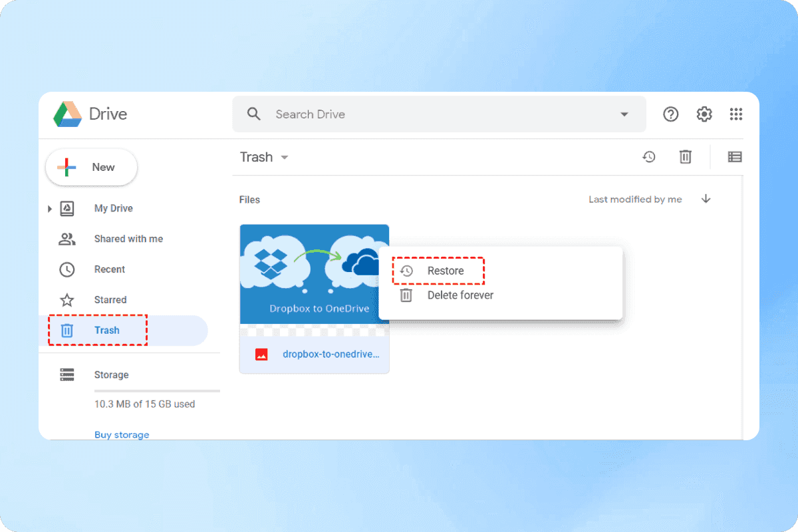The height and width of the screenshot is (532, 798).
Task: Click the red image file type icon
Action: (x=261, y=354)
